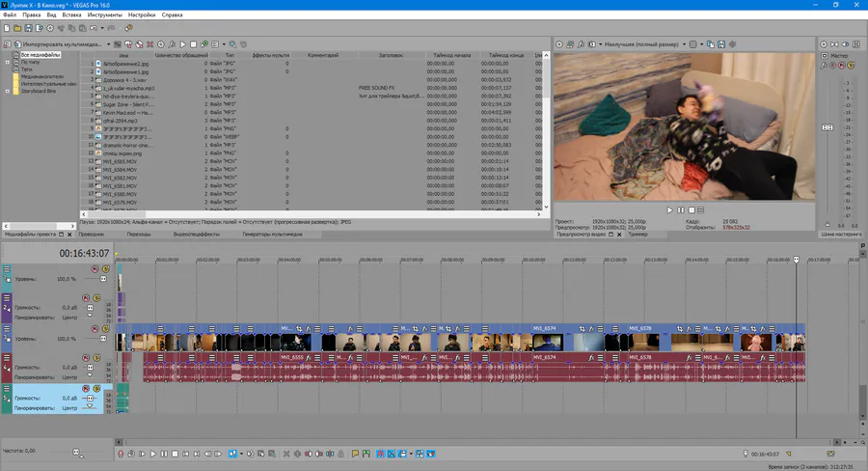Toggle loop playback on the transport bar
This screenshot has width=868, height=471.
pos(131,454)
